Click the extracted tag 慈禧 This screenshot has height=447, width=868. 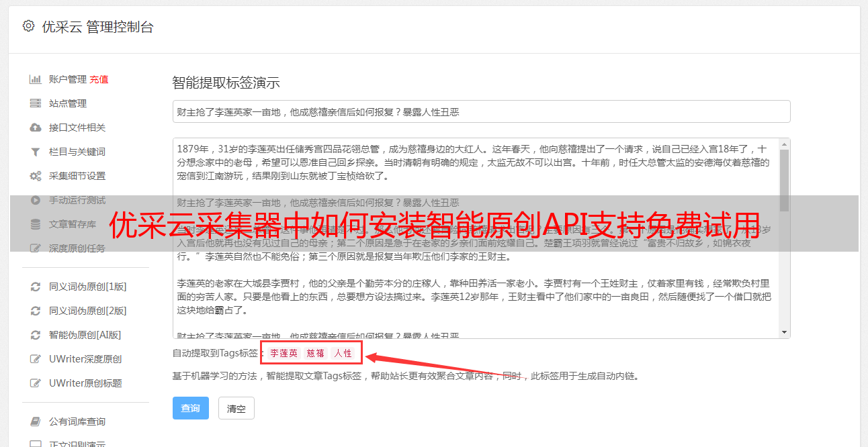pyautogui.click(x=316, y=353)
